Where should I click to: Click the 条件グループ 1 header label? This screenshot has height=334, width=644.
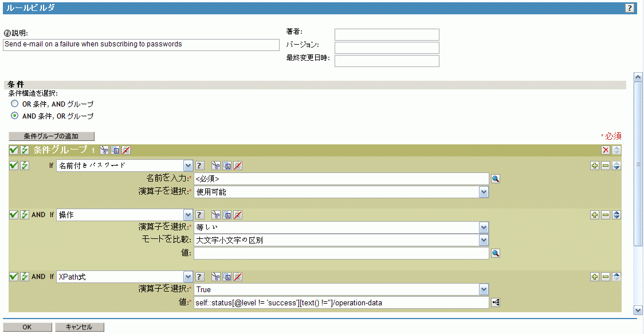coord(64,150)
